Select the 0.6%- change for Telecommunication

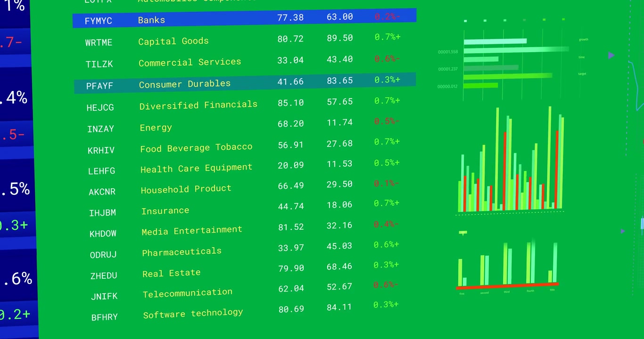click(x=386, y=285)
